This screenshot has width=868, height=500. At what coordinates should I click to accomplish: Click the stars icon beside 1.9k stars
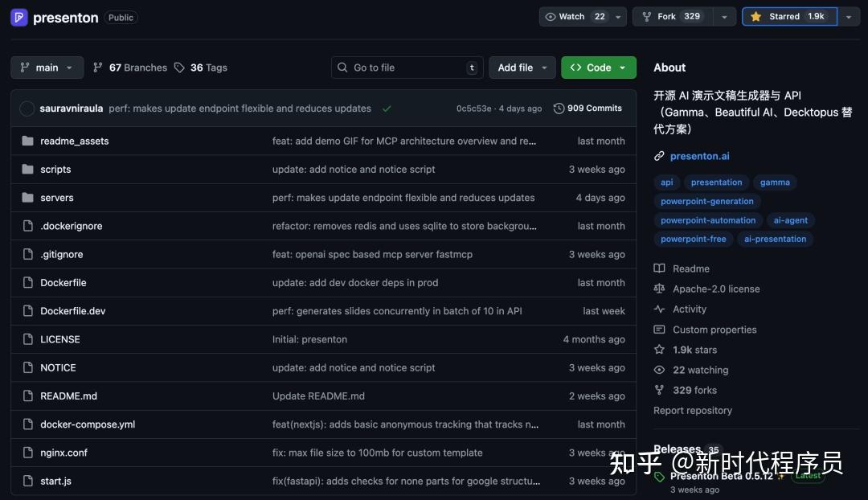coord(659,350)
